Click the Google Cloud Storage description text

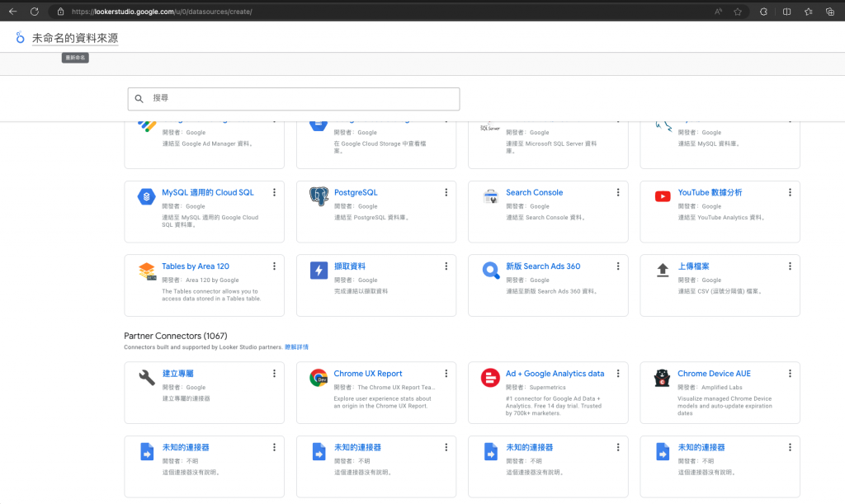380,147
